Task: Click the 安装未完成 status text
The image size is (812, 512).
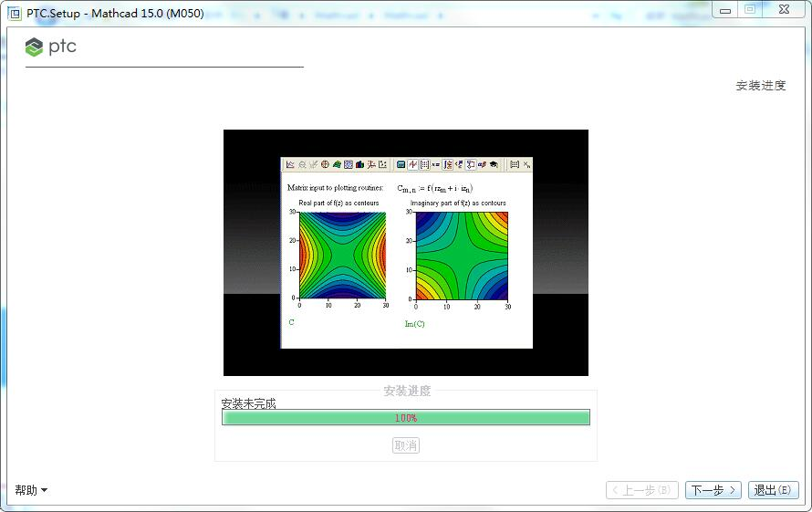Action: 248,403
